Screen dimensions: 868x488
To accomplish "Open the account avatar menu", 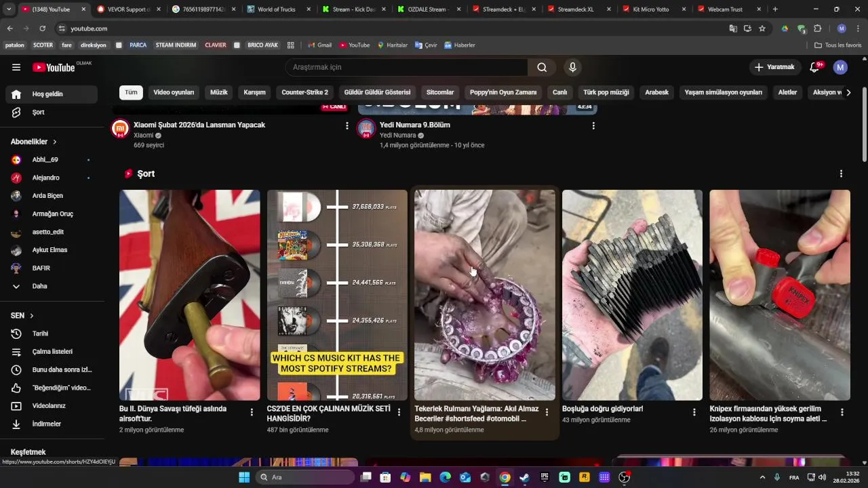I will 840,67.
